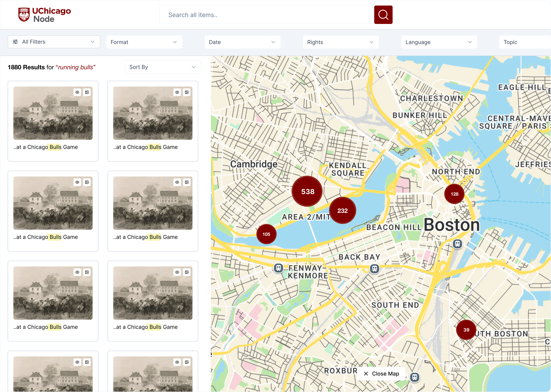551x392 pixels.
Task: Click the thumbnail of first row left card
Action: [x=53, y=113]
